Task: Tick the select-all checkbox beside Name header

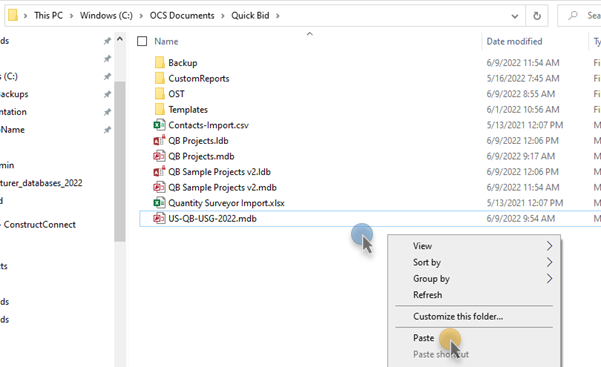Action: (142, 41)
